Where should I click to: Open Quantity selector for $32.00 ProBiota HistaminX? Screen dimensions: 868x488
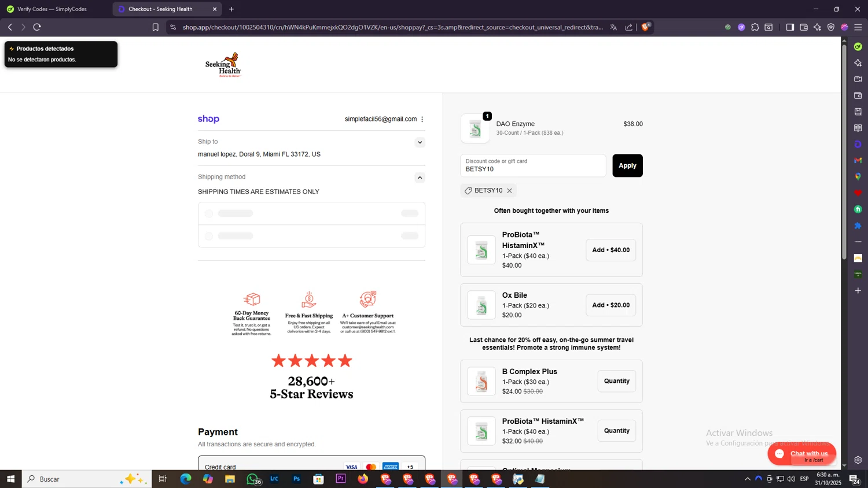tap(617, 431)
